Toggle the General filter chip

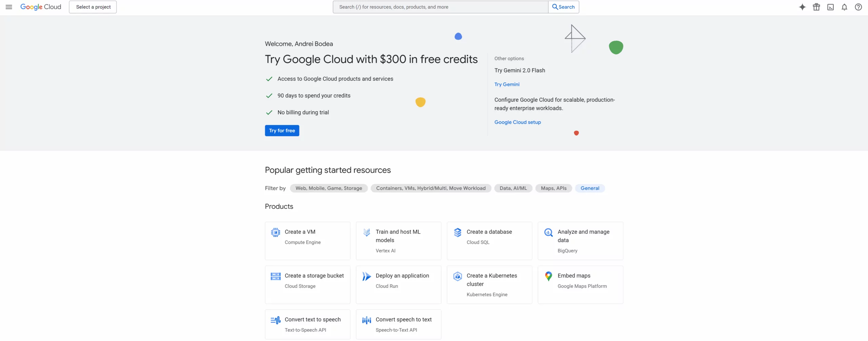(590, 188)
